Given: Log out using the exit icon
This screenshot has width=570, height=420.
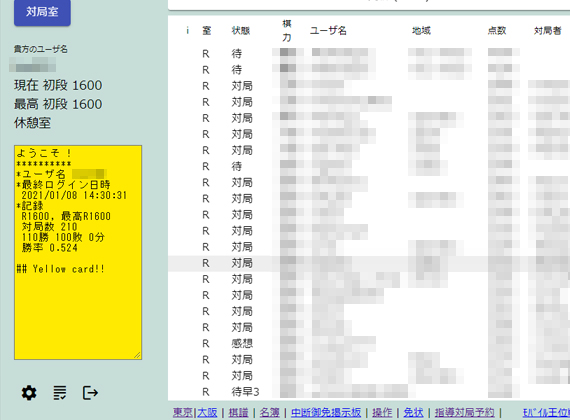Looking at the screenshot, I should pos(90,393).
